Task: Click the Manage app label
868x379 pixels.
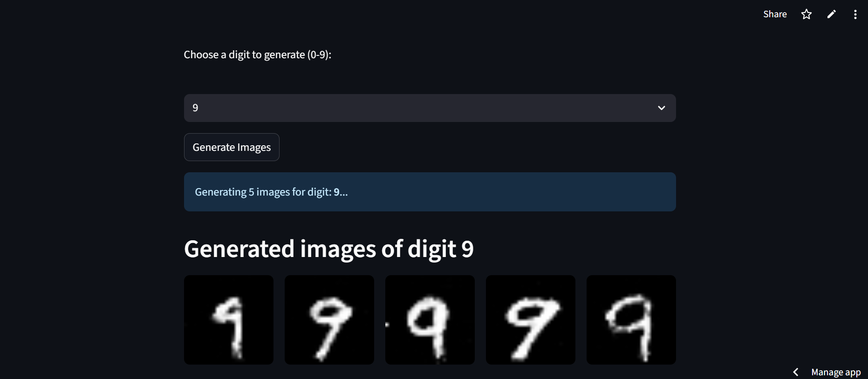Action: [x=836, y=372]
